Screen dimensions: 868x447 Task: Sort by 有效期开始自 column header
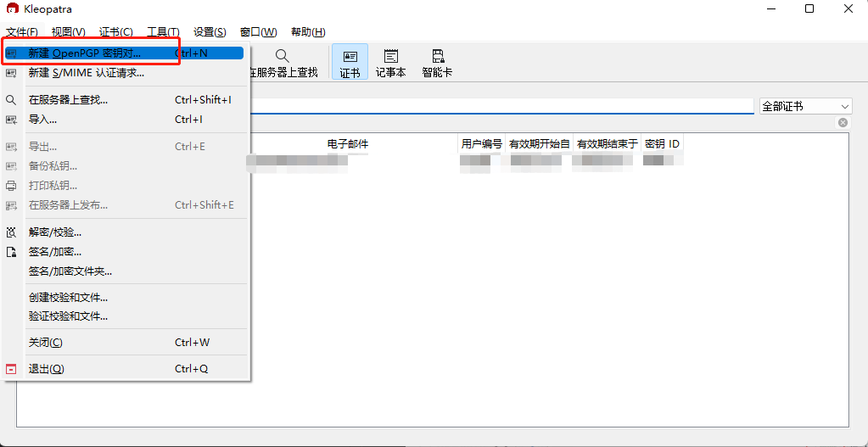539,144
